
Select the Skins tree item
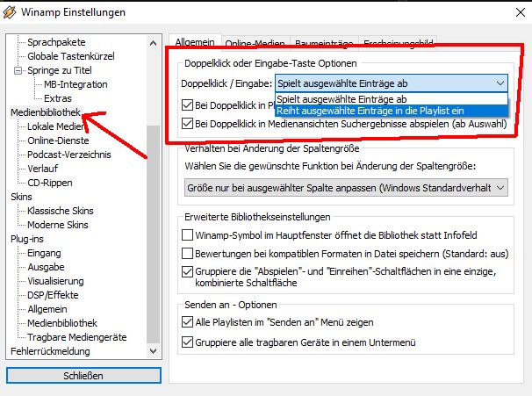21,197
